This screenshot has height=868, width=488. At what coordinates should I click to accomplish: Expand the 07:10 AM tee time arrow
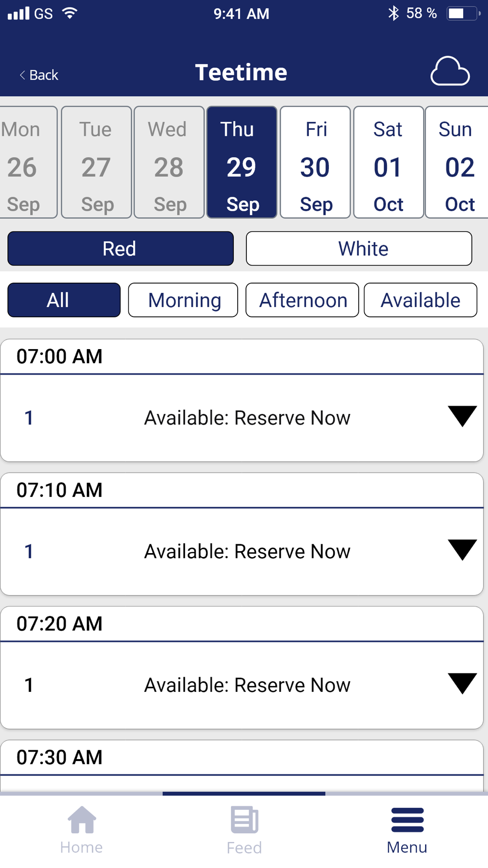[462, 550]
